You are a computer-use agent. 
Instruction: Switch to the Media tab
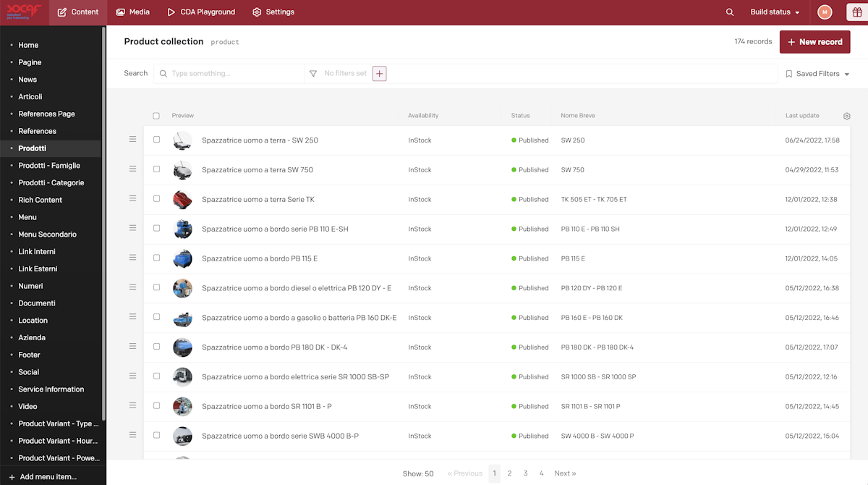point(132,12)
